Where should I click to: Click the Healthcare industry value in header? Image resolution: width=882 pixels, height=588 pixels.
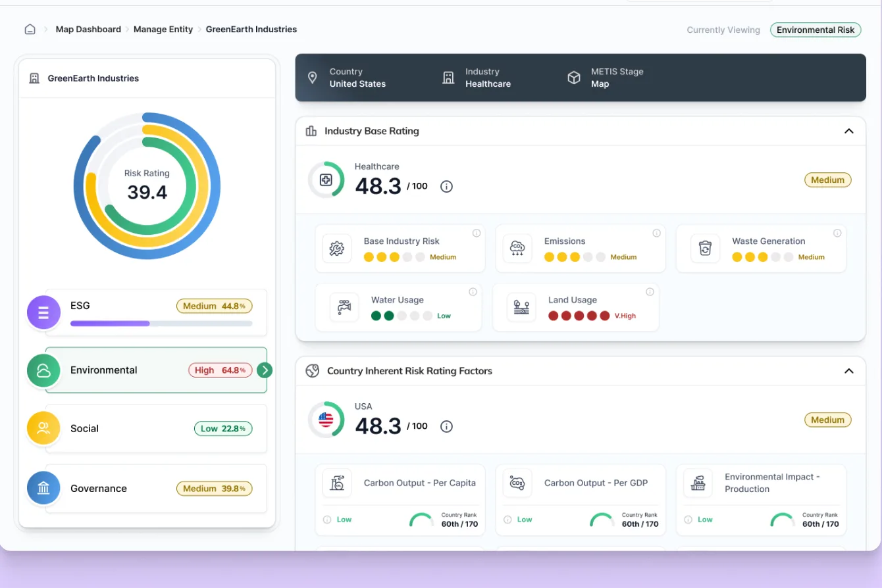pyautogui.click(x=488, y=84)
